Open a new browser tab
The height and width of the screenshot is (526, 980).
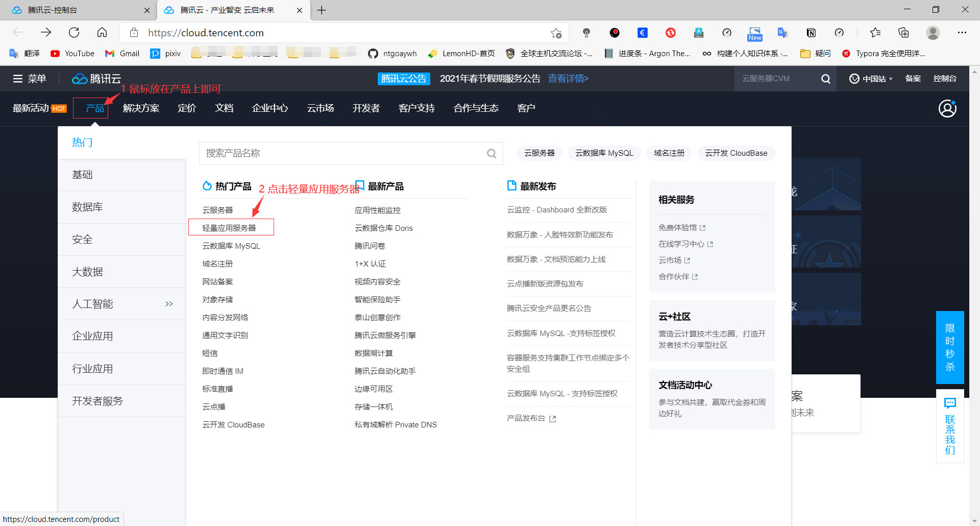tap(322, 10)
